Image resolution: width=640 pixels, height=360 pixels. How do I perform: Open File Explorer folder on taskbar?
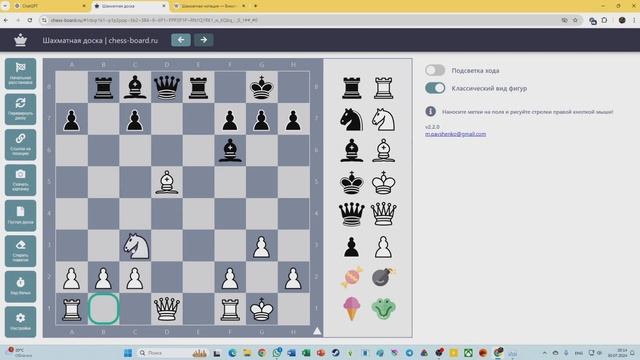click(x=247, y=353)
